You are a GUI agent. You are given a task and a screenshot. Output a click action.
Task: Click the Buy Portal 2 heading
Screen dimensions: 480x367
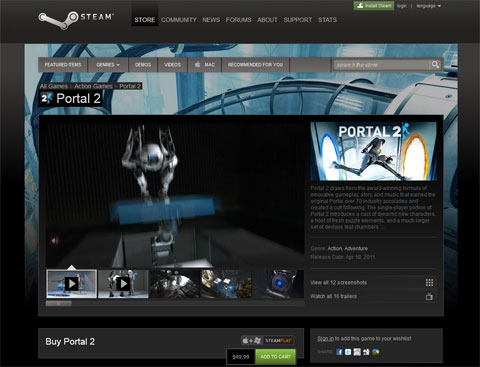coord(70,342)
